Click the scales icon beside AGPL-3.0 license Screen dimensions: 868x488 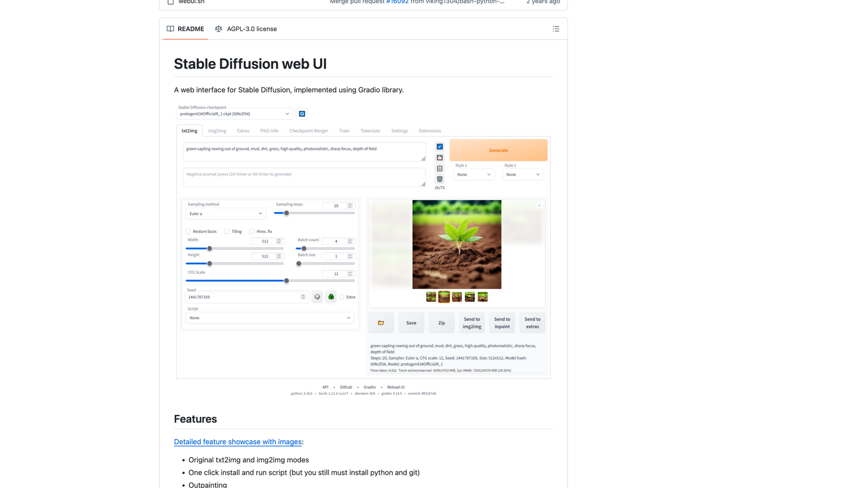(218, 29)
